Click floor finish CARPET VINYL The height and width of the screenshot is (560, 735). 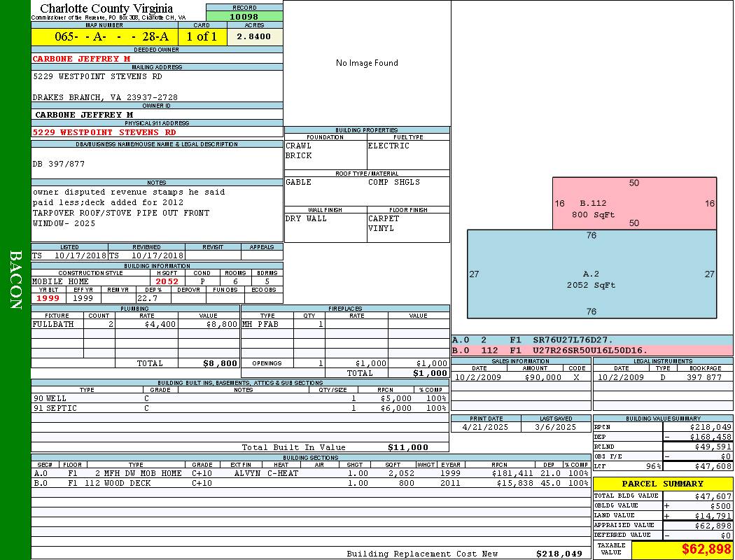[384, 223]
